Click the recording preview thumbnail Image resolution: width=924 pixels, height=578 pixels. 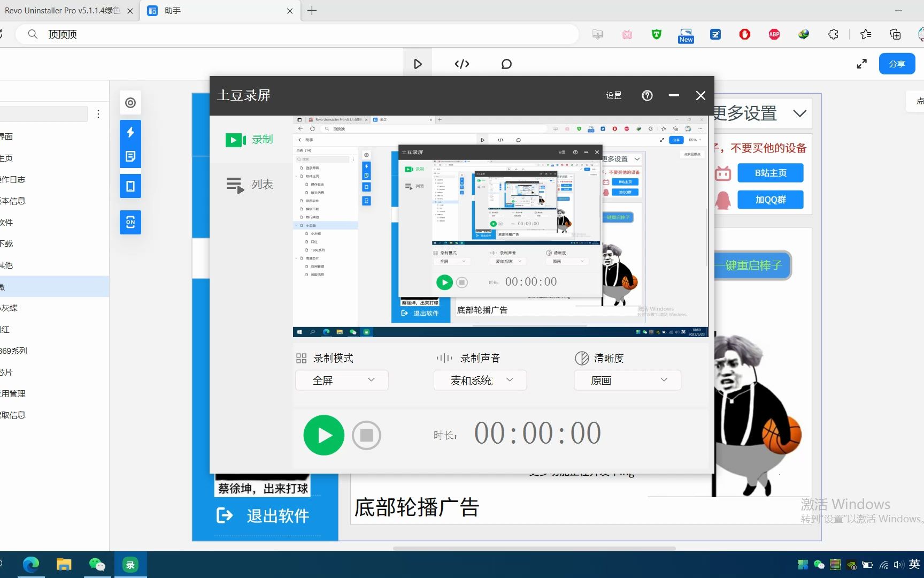pos(500,226)
